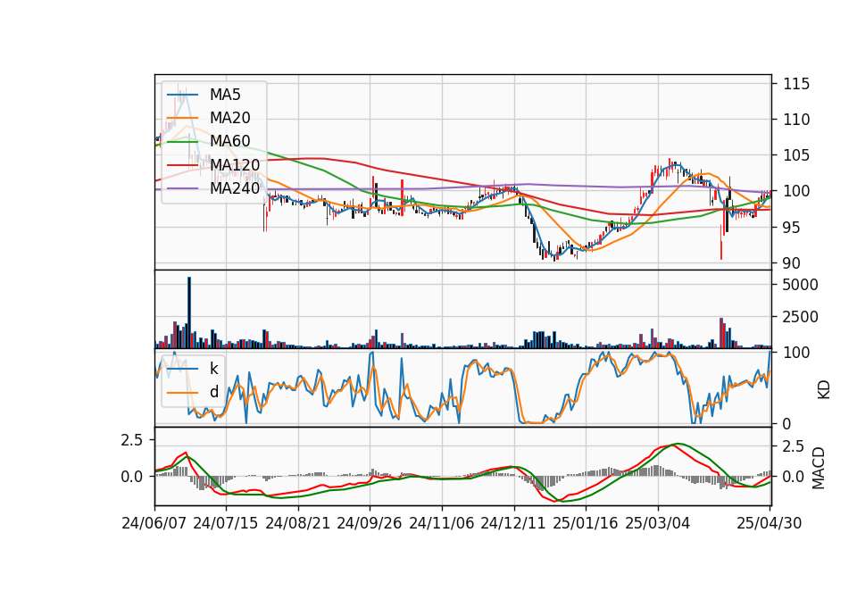
Task: Click the 105 price axis tick label
Action: click(x=796, y=155)
